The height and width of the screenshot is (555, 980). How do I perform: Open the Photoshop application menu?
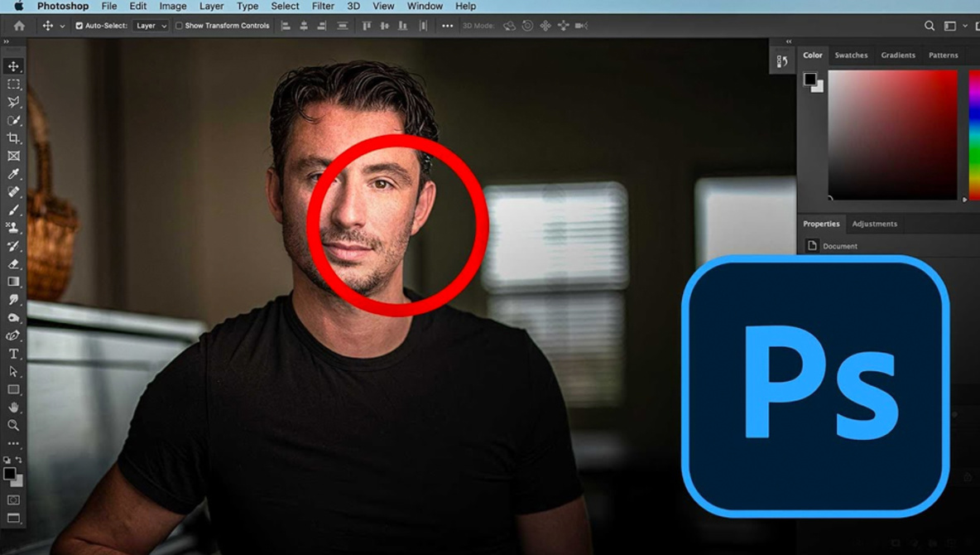63,7
